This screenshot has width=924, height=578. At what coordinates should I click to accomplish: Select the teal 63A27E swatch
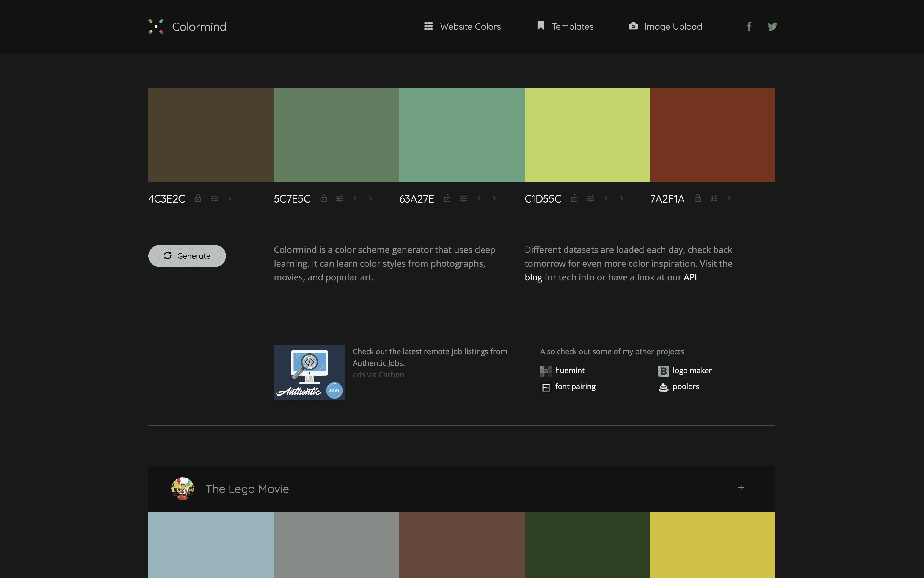point(462,135)
